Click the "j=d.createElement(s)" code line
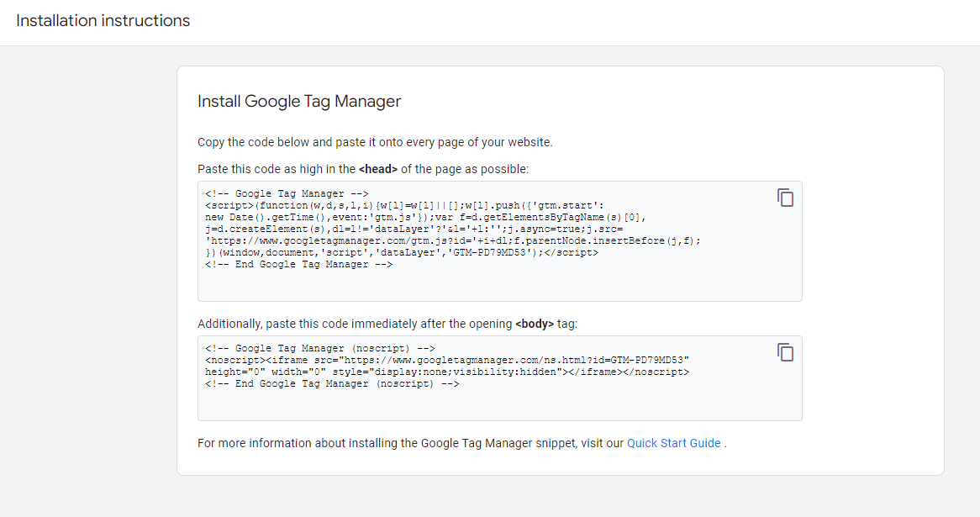 [x=279, y=229]
